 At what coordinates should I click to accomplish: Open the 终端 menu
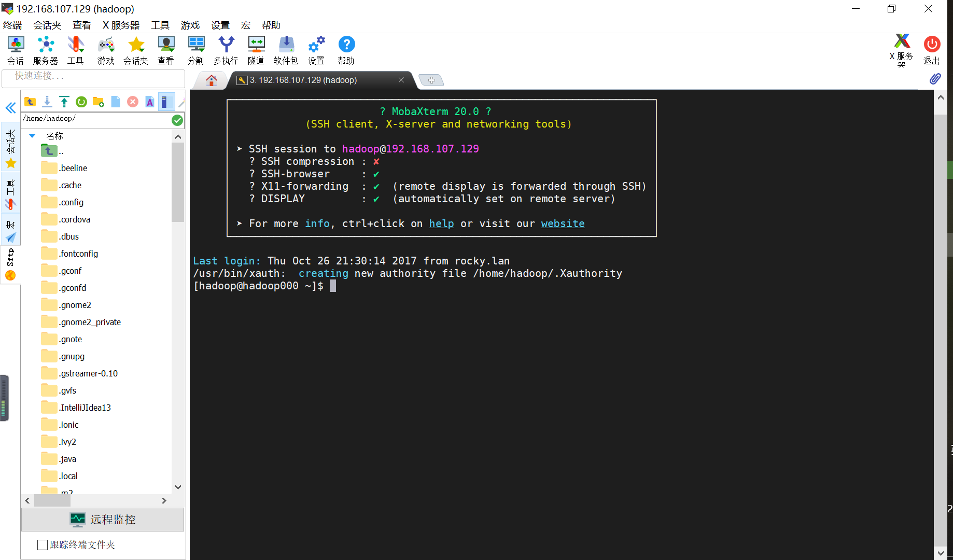point(12,25)
